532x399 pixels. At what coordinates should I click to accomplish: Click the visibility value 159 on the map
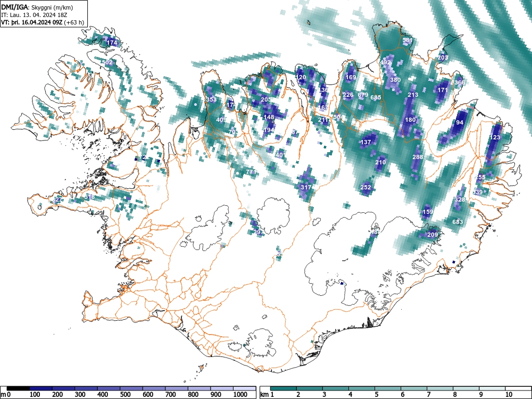pos(428,212)
